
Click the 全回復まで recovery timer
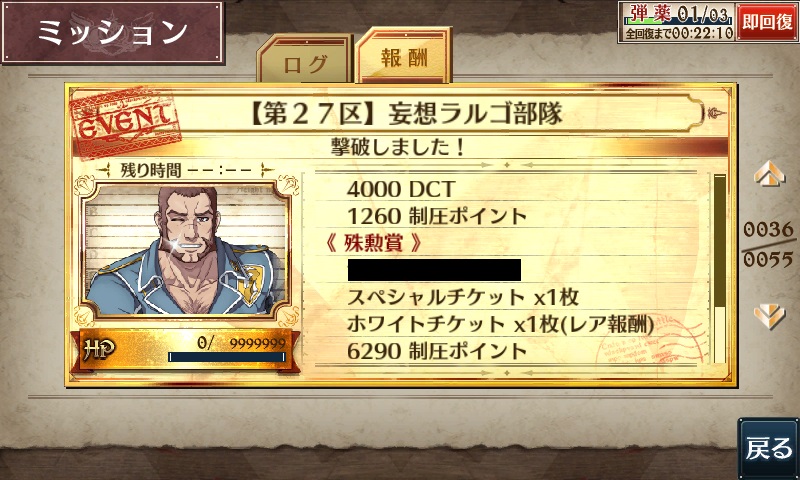click(x=678, y=34)
